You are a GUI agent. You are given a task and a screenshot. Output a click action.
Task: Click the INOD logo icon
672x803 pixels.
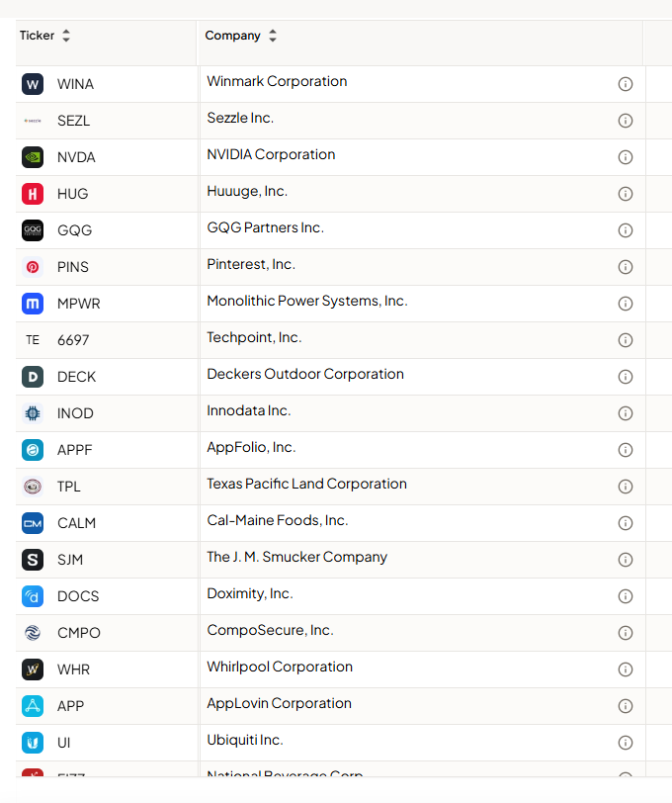(33, 413)
